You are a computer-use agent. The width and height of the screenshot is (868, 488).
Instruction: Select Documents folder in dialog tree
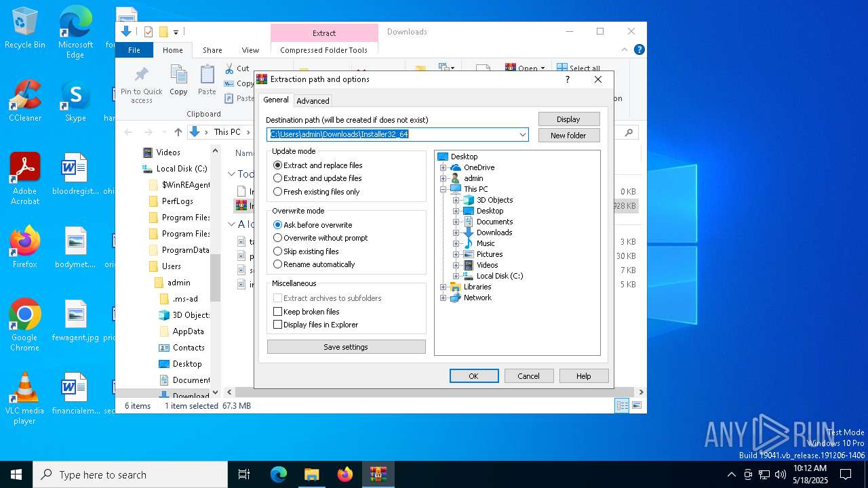488,222
